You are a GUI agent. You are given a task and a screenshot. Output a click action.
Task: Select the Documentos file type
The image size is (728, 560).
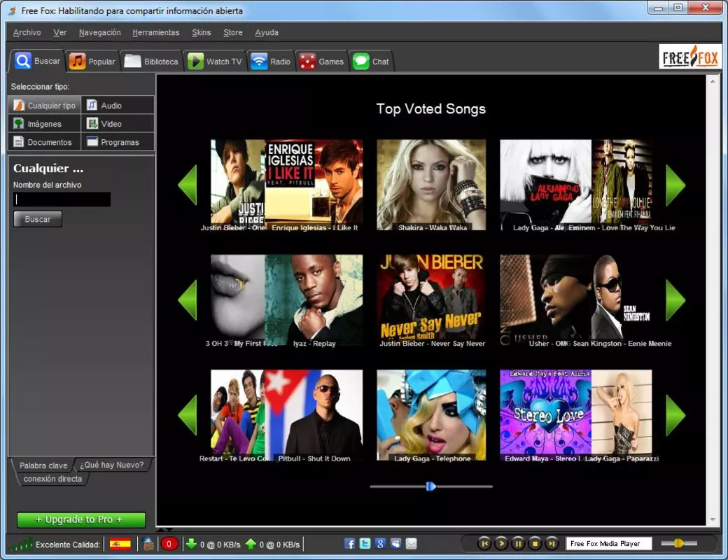coord(45,142)
